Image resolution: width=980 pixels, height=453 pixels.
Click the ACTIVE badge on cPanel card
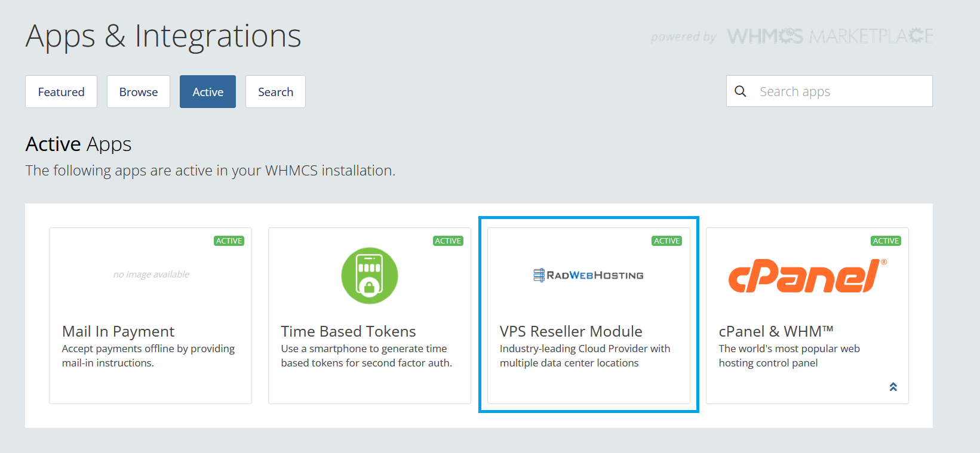click(886, 241)
